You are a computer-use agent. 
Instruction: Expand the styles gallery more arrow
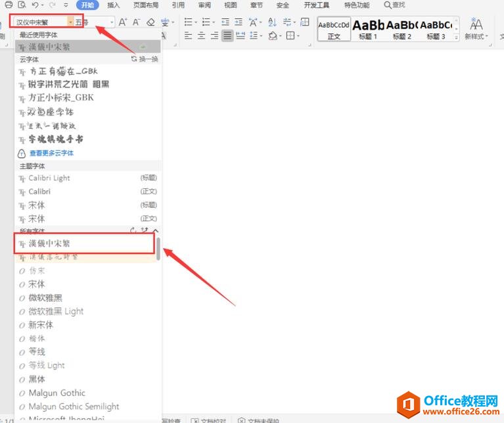pyautogui.click(x=456, y=37)
